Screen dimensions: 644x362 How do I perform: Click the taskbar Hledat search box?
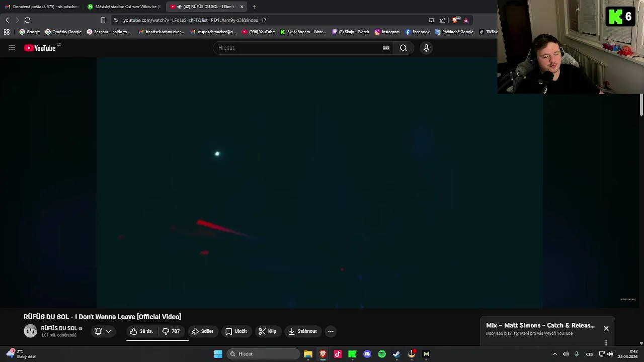264,354
